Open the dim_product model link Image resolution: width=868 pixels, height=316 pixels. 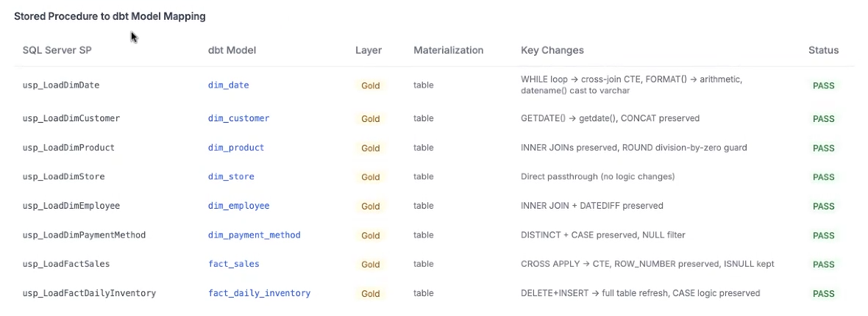[x=236, y=148]
